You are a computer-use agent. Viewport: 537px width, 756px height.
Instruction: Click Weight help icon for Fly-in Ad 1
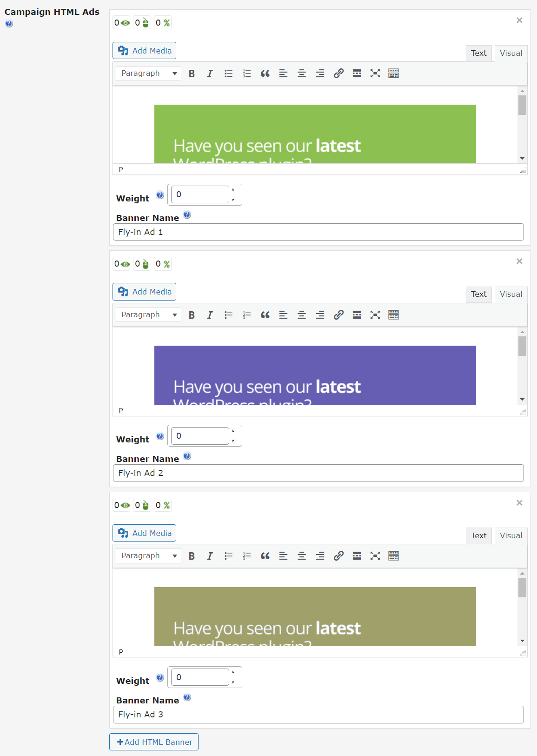point(160,195)
